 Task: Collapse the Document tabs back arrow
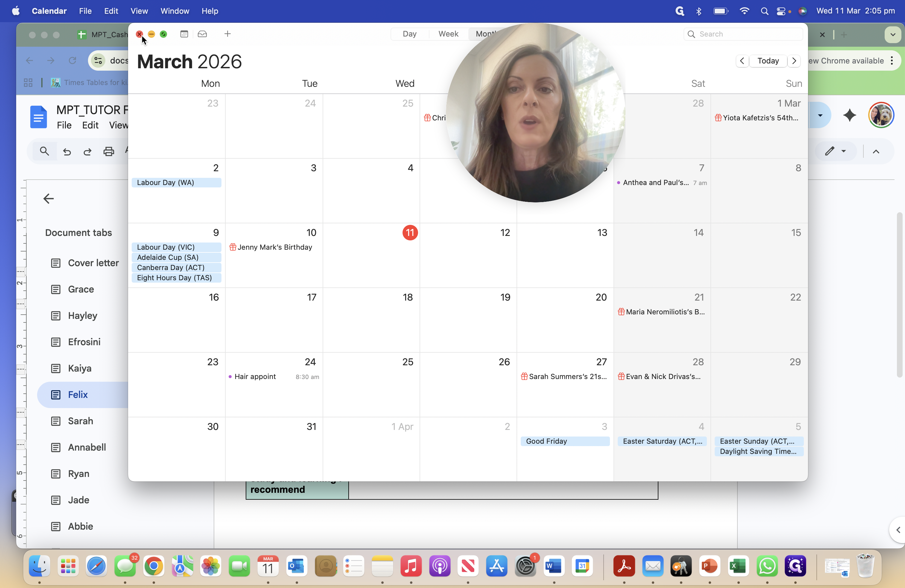pyautogui.click(x=48, y=198)
